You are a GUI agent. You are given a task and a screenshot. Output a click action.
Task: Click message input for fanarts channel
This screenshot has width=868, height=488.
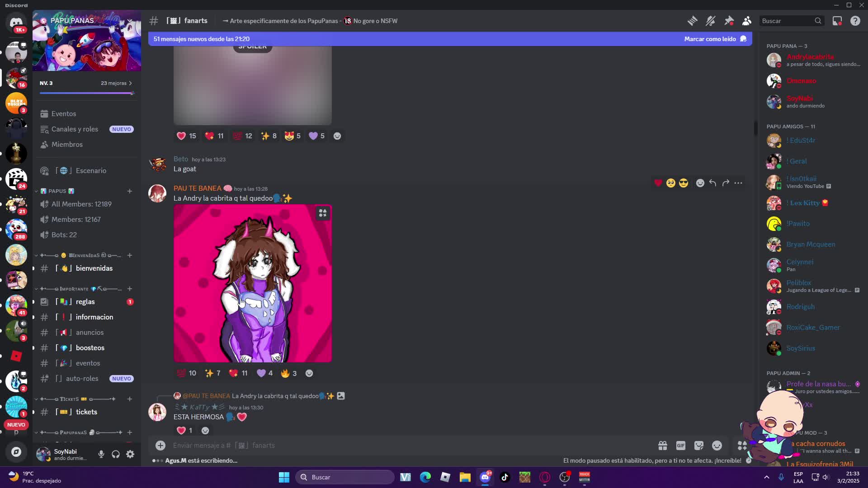point(407,446)
